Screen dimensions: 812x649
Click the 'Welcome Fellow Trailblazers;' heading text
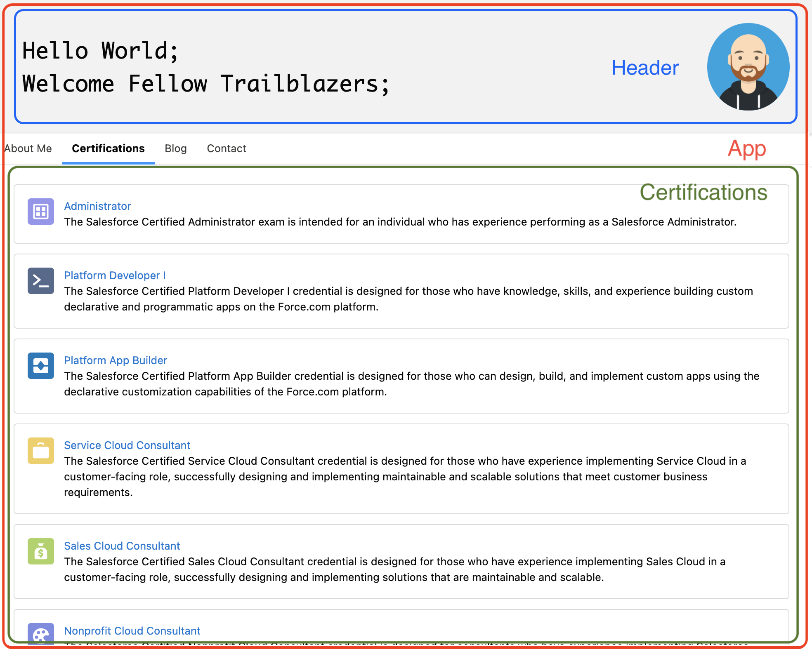point(206,84)
